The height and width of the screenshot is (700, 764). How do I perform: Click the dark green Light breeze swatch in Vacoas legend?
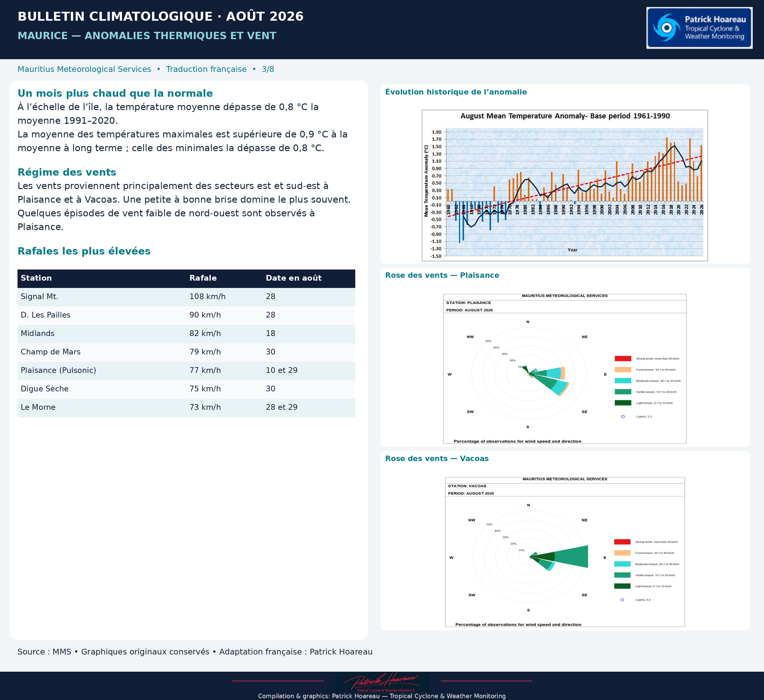tap(622, 586)
